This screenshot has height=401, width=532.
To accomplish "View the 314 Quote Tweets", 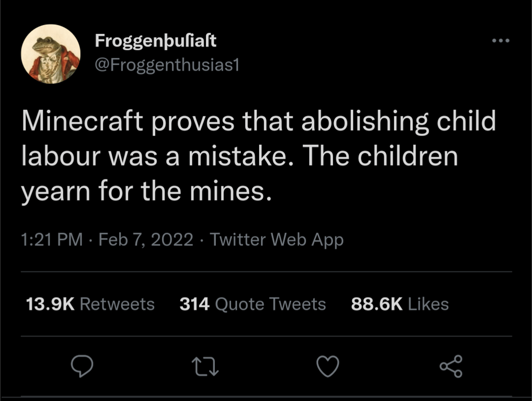I will coord(253,304).
